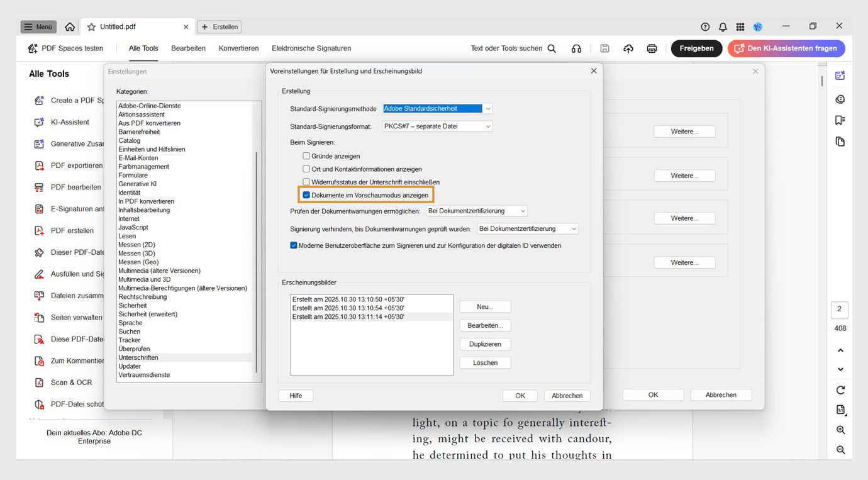This screenshot has height=480, width=868.
Task: Click Abbrechen in the Einstellungen dialog
Action: 721,395
